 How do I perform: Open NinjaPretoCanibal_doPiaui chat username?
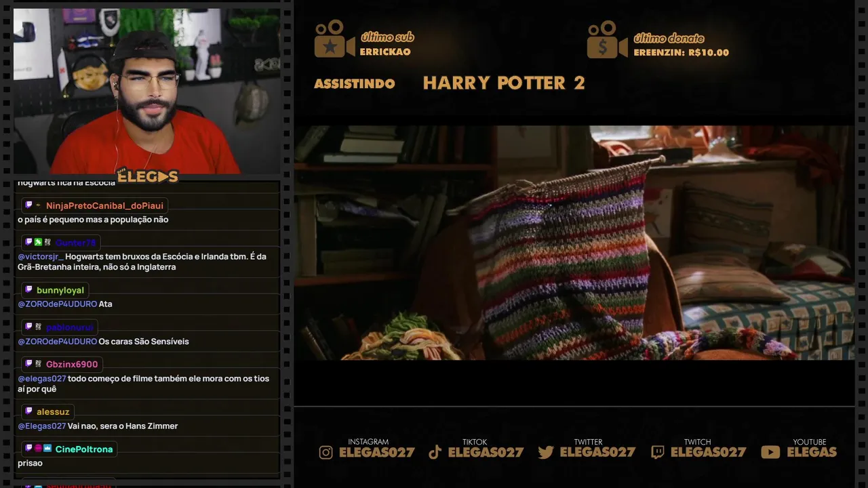(x=104, y=205)
